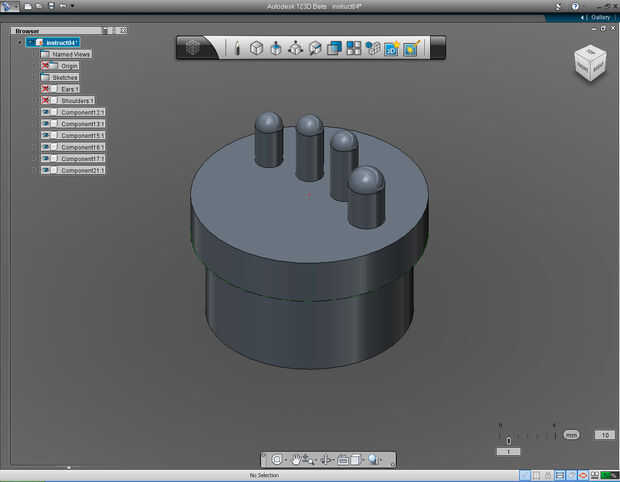Viewport: 620px width, 482px height.
Task: Select the Zoom tool in the navigation bar
Action: [308, 459]
